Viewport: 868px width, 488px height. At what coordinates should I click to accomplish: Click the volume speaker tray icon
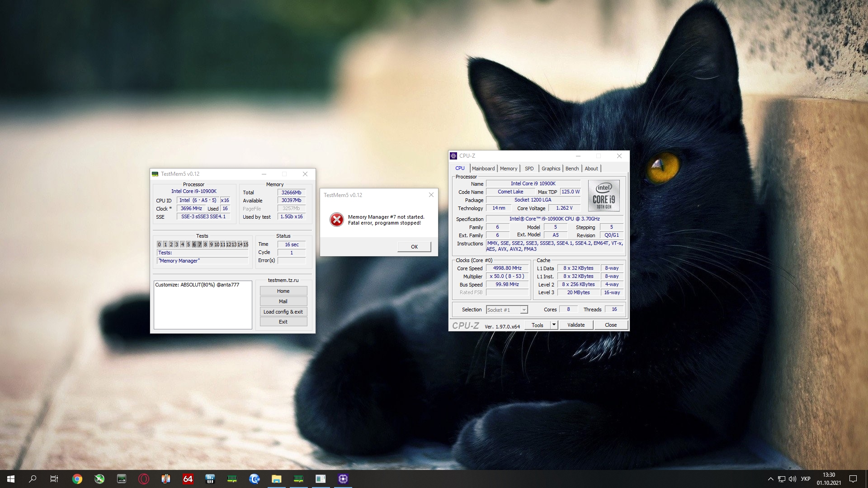coord(793,479)
